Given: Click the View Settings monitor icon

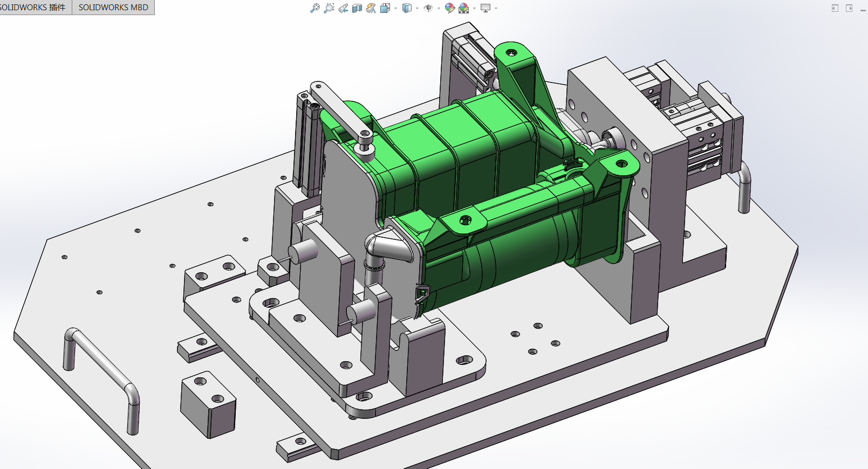Looking at the screenshot, I should click(486, 8).
